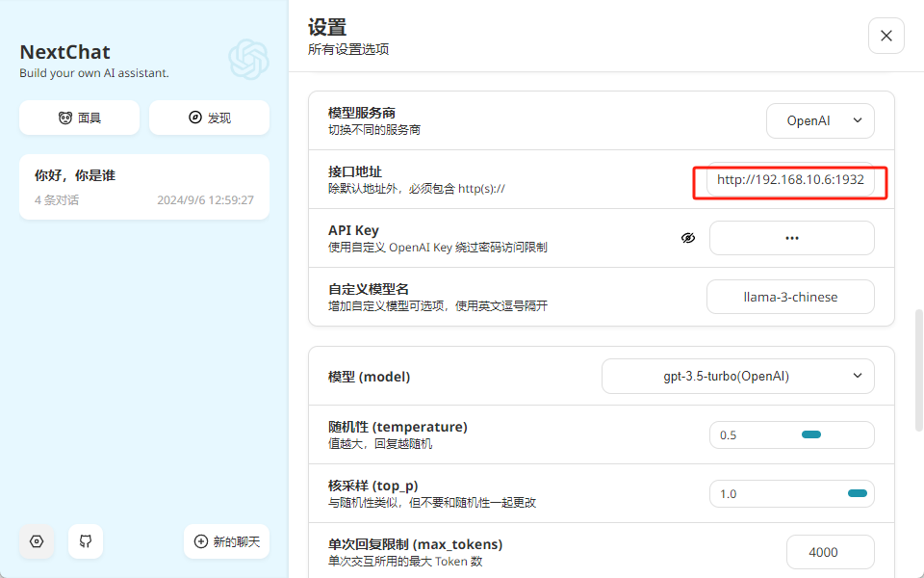Adjust the 随机性 temperature slider

coord(810,435)
